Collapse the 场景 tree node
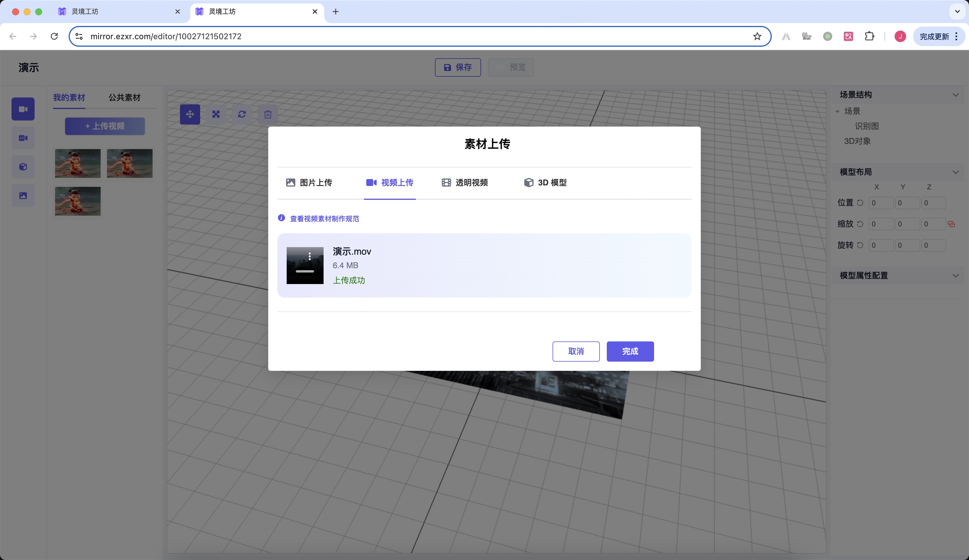969x560 pixels. (837, 112)
